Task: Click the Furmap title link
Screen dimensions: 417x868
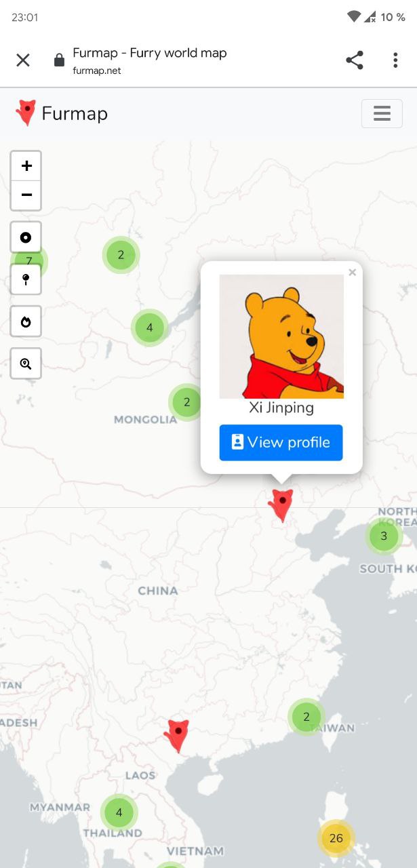Action: tap(75, 113)
